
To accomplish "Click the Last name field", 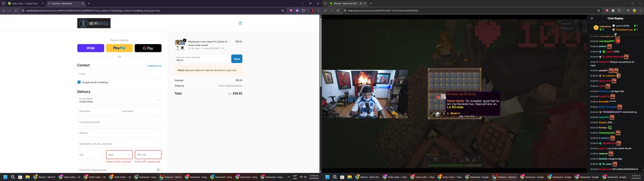I will pos(141,111).
